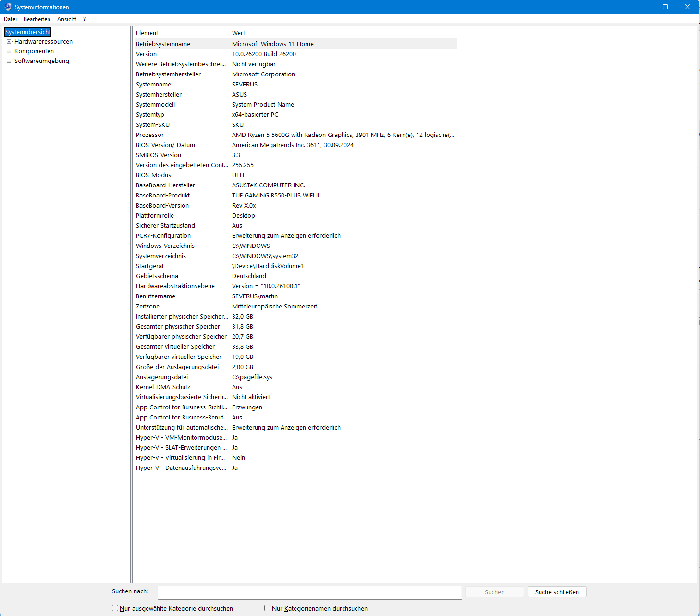This screenshot has width=700, height=616.
Task: Select Softwareumgebung in the tree
Action: point(42,61)
